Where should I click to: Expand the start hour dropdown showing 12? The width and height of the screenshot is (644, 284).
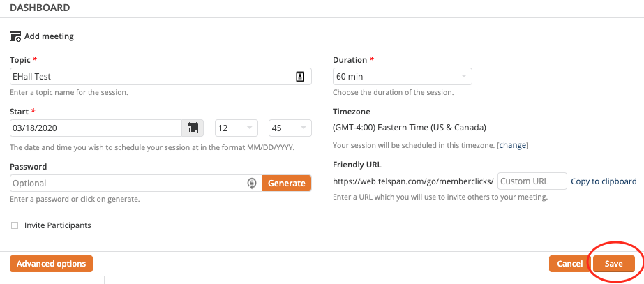[237, 128]
